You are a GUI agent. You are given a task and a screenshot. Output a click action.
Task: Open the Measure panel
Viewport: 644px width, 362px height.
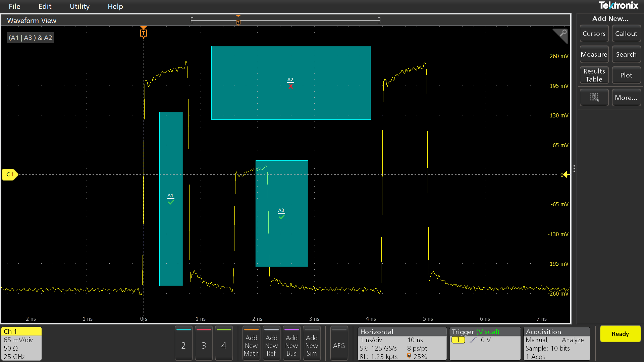pos(594,54)
